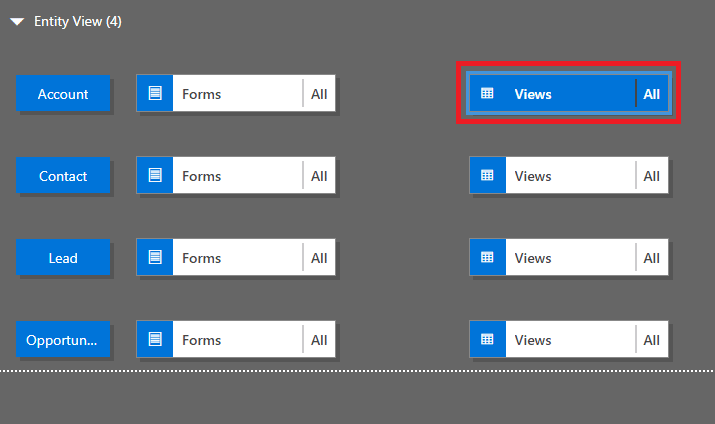Click the Views grid icon for Lead
Image resolution: width=715 pixels, height=424 pixels.
click(487, 258)
